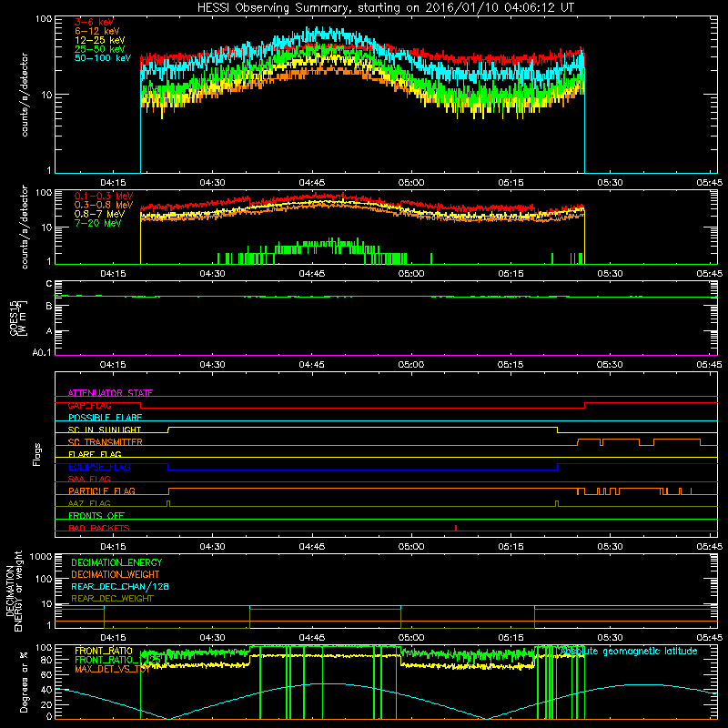Image resolution: width=728 pixels, height=728 pixels.
Task: Click the 05:00 tick label under MeV panel
Action: [411, 274]
